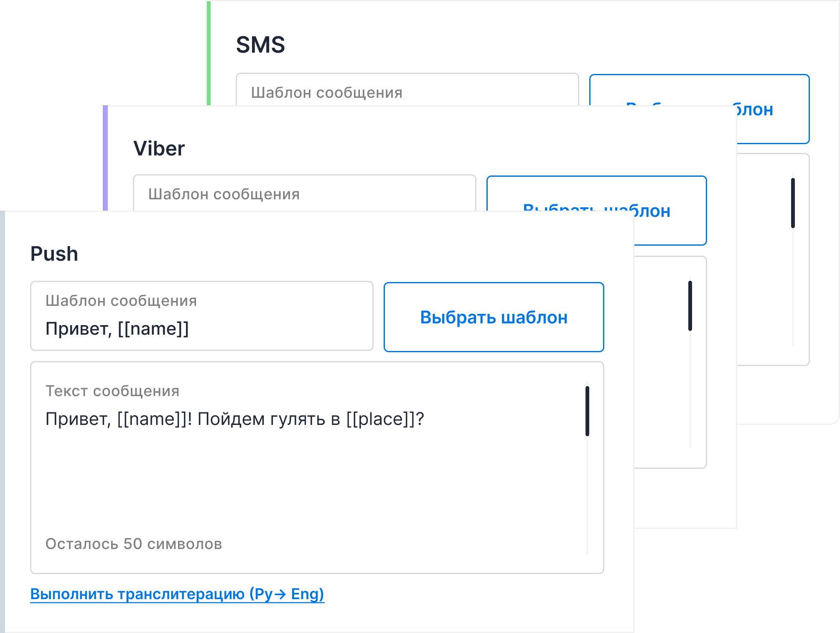Viewport: 840px width, 633px height.
Task: Select the "Viber" section heading
Action: coord(159,148)
